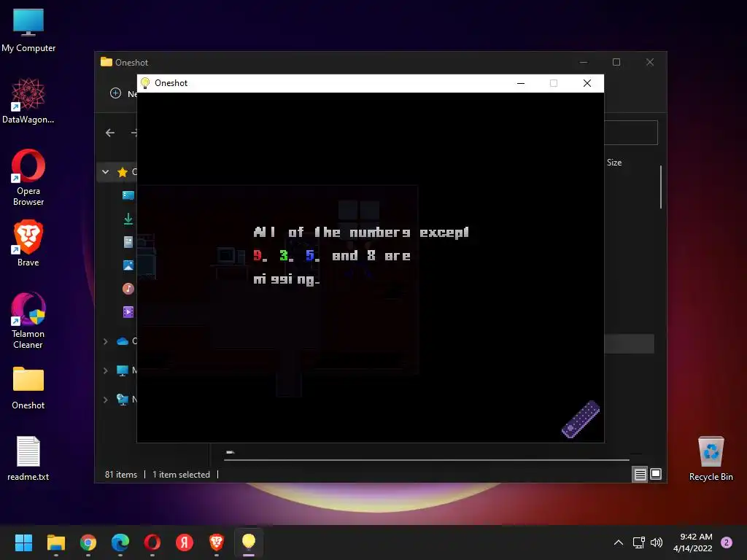This screenshot has height=560, width=747.
Task: Go back in Explorer window
Action: 110,133
